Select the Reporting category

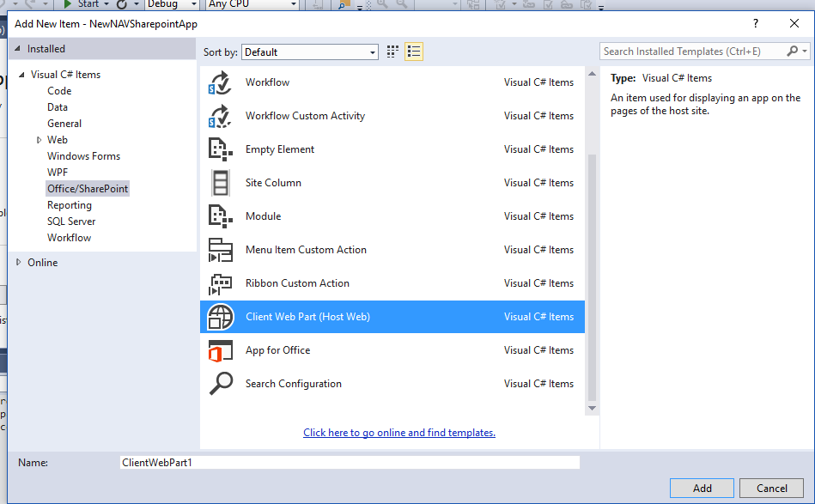69,205
